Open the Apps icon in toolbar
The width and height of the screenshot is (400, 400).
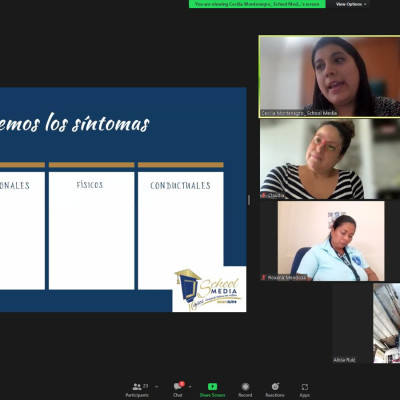coord(305,387)
